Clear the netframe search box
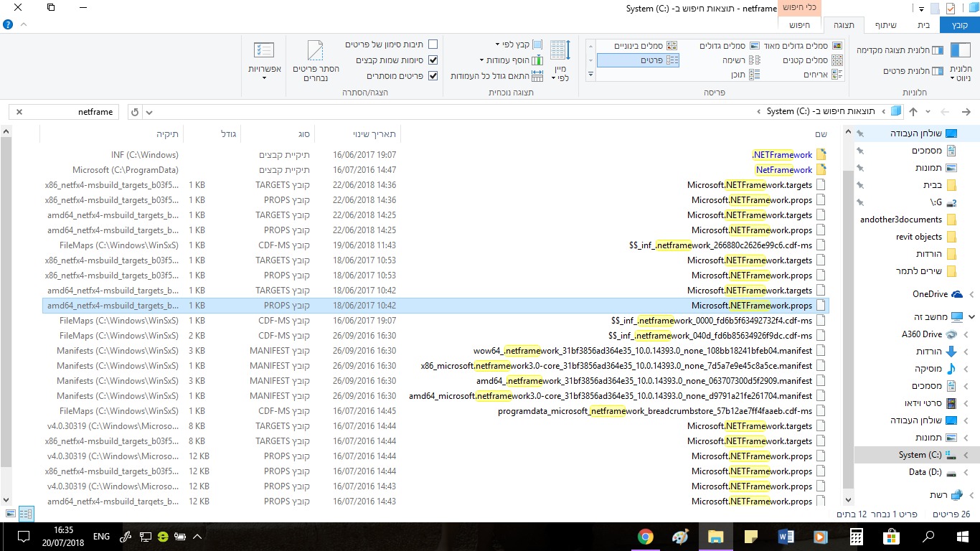Image resolution: width=980 pixels, height=551 pixels. point(19,112)
